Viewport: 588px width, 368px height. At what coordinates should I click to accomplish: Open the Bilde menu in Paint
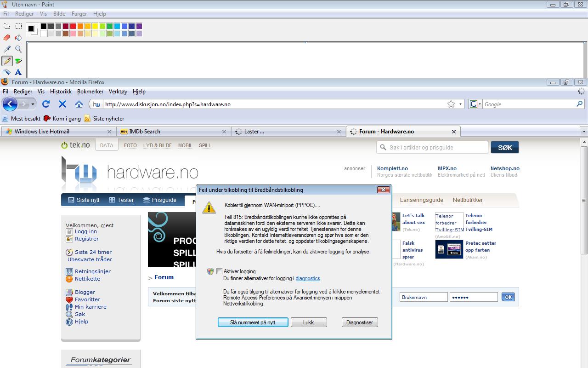point(59,14)
